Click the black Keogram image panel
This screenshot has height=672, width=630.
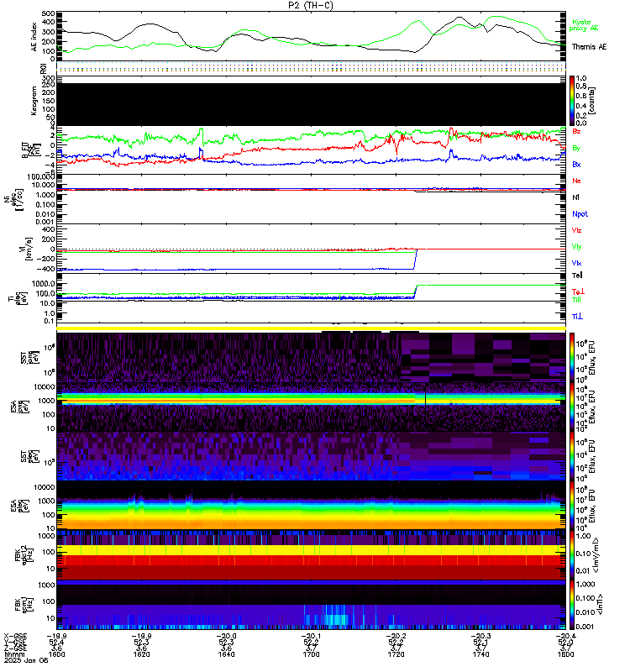[x=311, y=104]
